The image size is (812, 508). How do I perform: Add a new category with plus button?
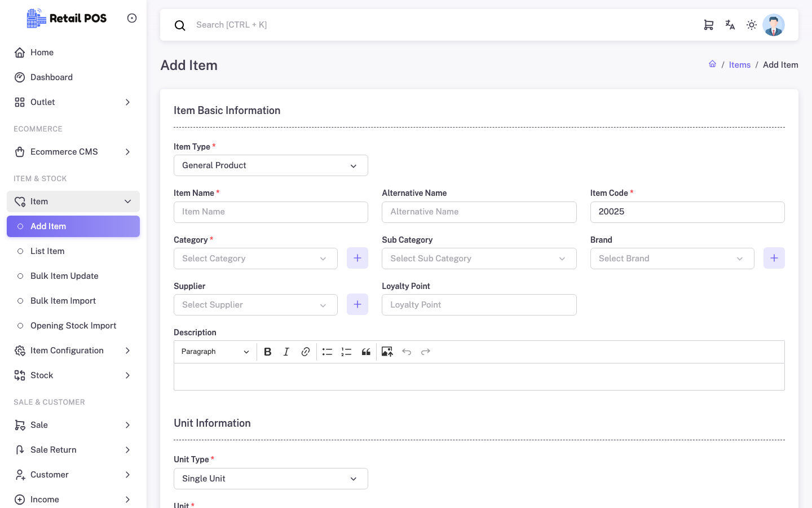358,258
